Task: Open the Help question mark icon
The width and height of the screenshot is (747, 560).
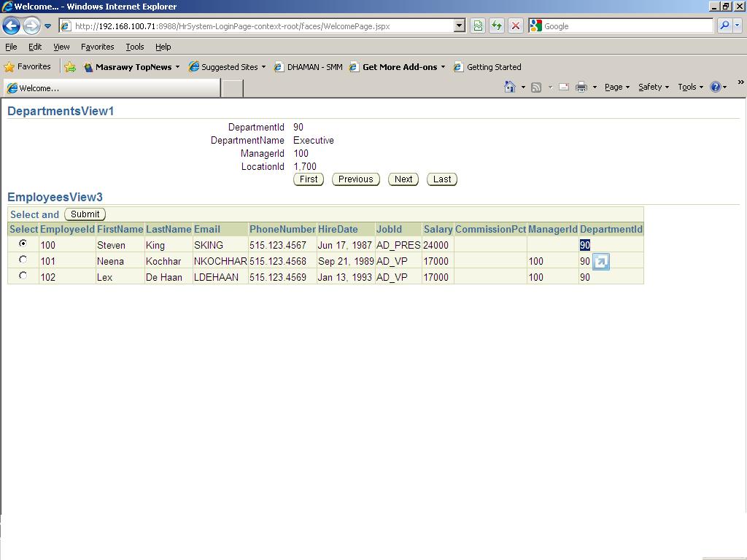Action: 716,87
